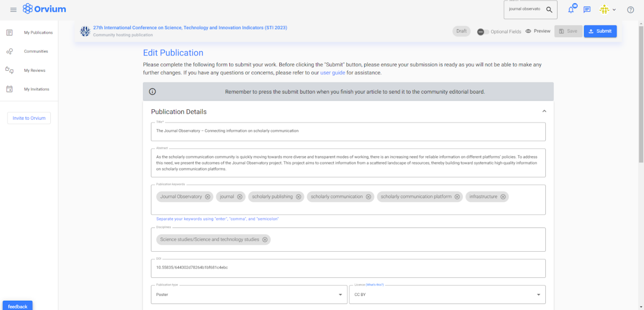Remove the scholarly publishing keyword chip
The image size is (644, 310).
(x=299, y=197)
